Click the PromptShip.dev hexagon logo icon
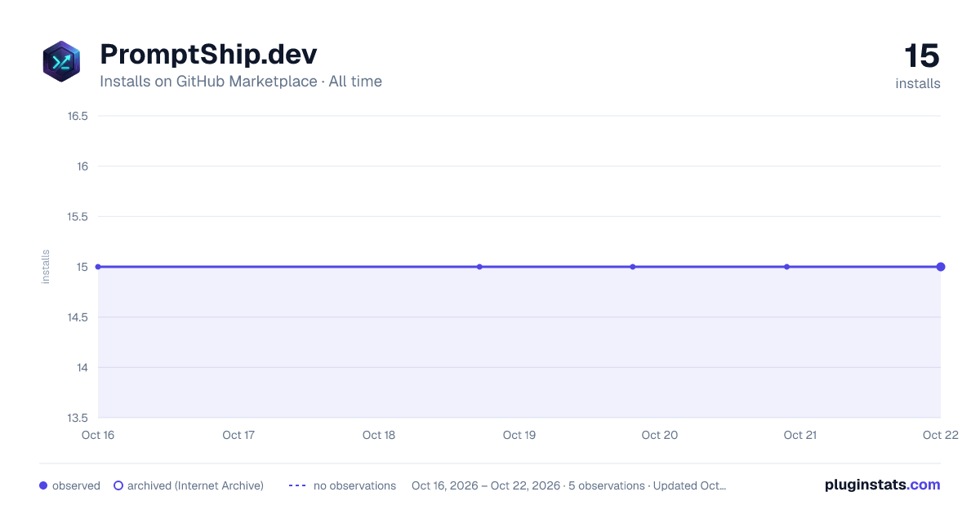The width and height of the screenshot is (980, 514). point(61,61)
